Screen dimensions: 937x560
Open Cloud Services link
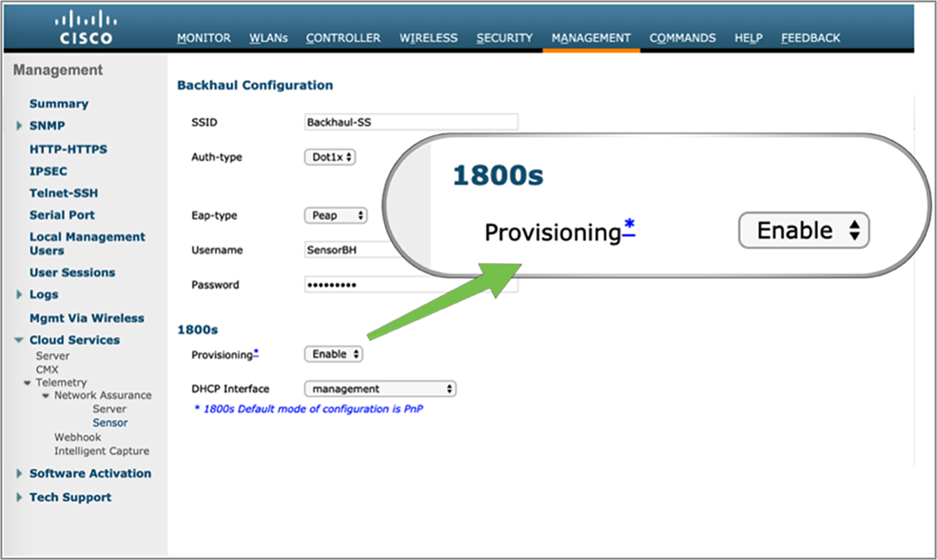(x=74, y=340)
